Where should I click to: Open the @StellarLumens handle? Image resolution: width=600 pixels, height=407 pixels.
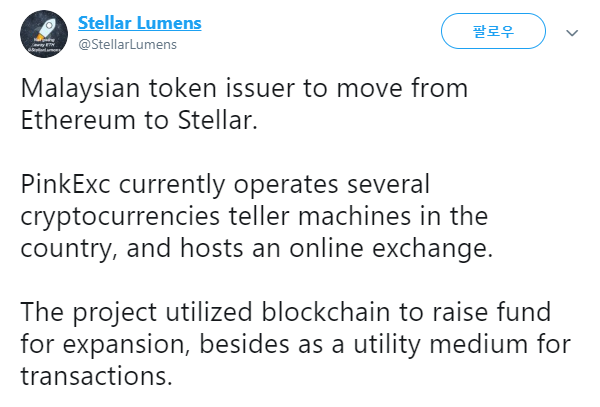(x=127, y=45)
